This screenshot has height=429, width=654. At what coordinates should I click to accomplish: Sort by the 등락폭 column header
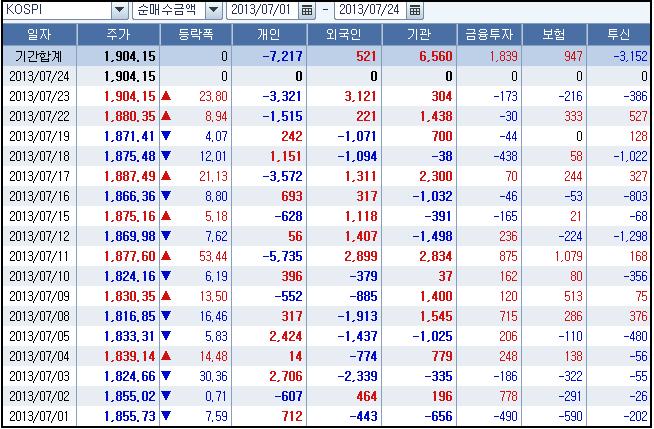point(196,35)
